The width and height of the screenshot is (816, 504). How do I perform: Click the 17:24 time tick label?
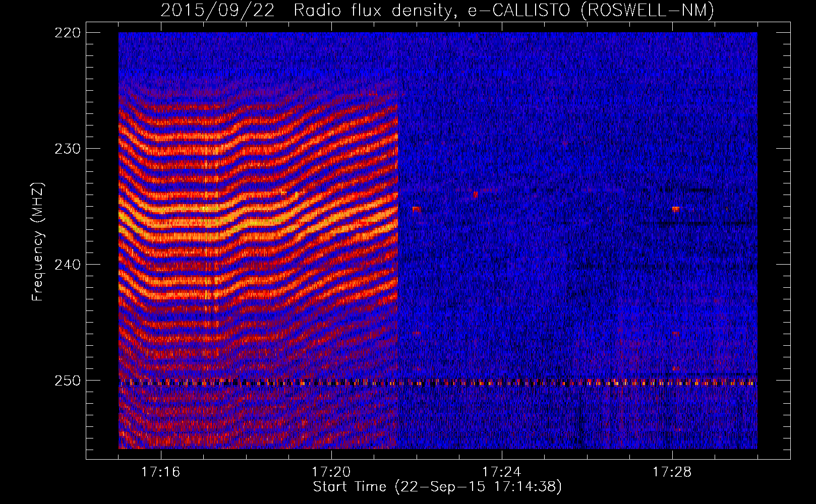[x=501, y=472]
